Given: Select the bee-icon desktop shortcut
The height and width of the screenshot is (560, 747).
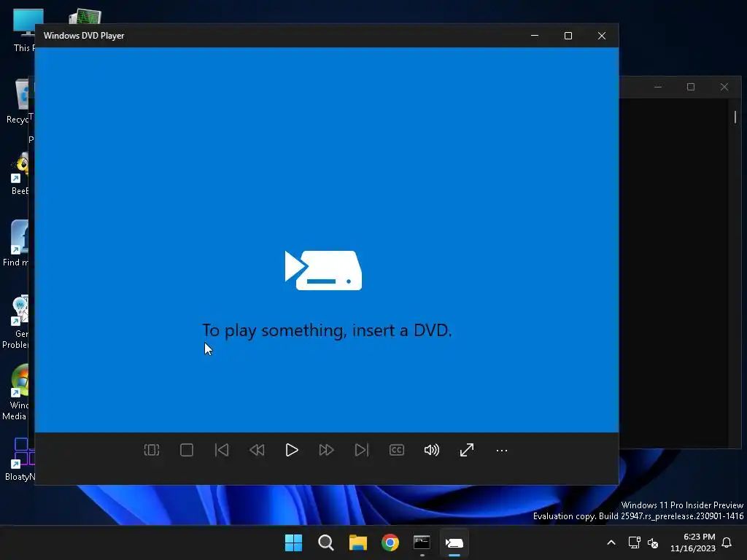Looking at the screenshot, I should (x=20, y=174).
